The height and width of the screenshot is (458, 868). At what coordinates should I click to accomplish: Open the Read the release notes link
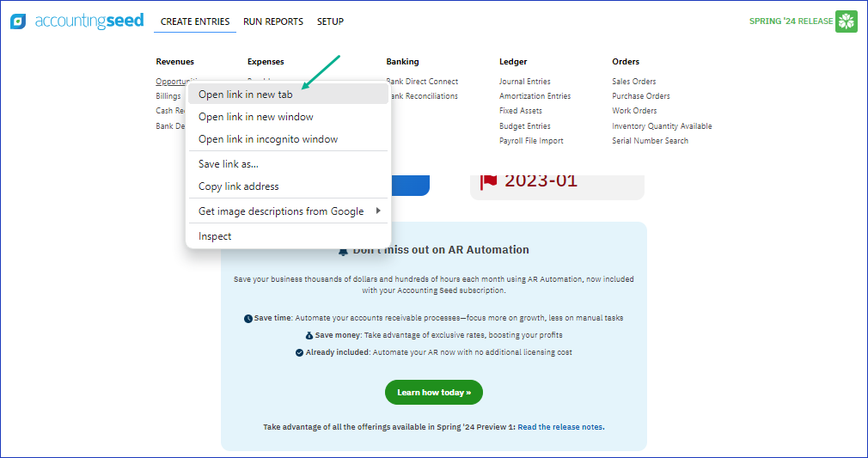coord(561,427)
